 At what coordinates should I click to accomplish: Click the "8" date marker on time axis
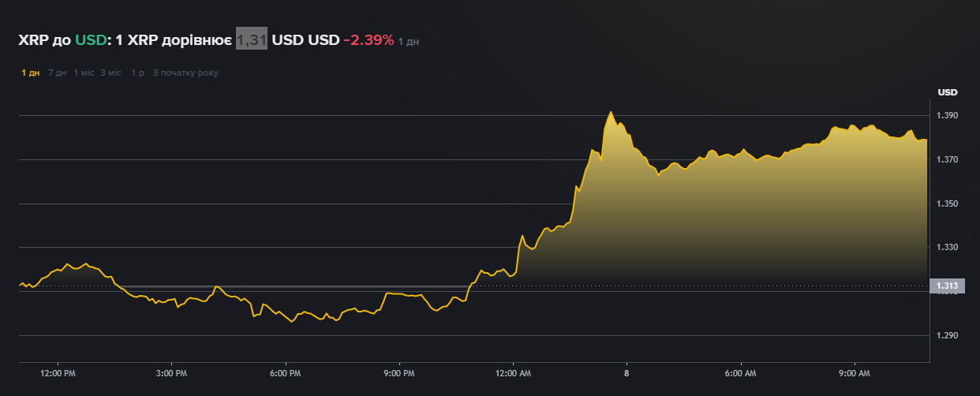(627, 372)
